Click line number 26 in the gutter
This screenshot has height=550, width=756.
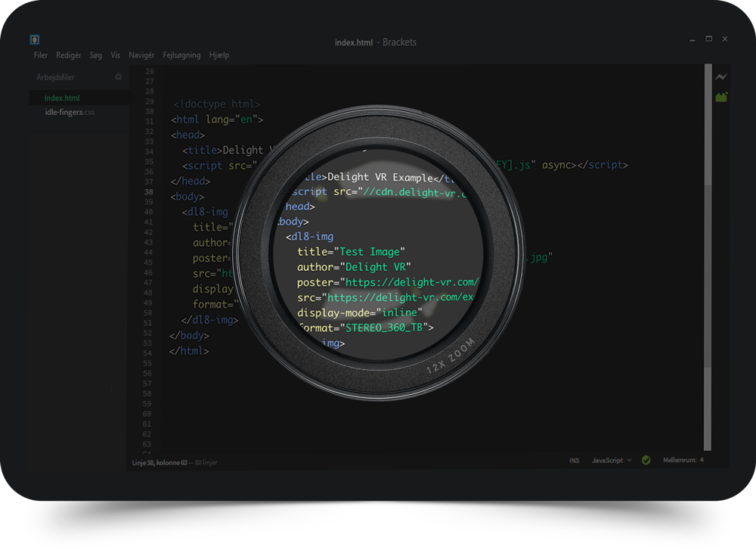[150, 71]
